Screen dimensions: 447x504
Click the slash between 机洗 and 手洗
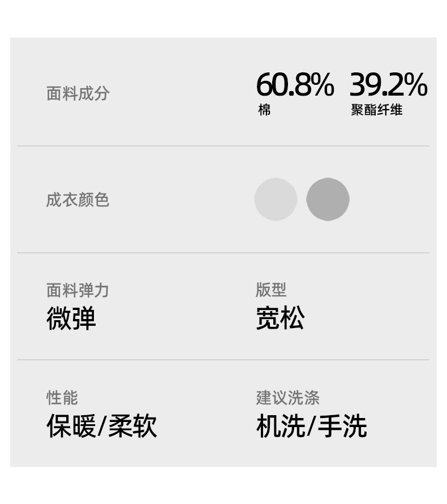click(x=311, y=427)
